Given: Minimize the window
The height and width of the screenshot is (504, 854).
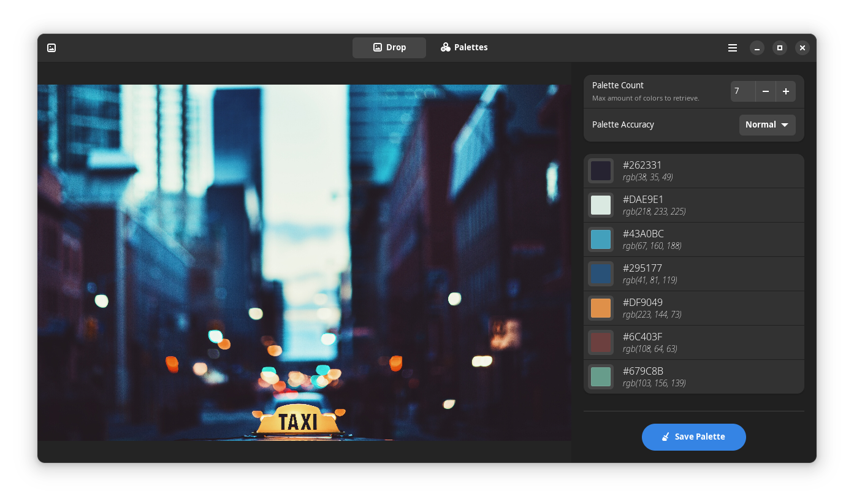Looking at the screenshot, I should [757, 48].
